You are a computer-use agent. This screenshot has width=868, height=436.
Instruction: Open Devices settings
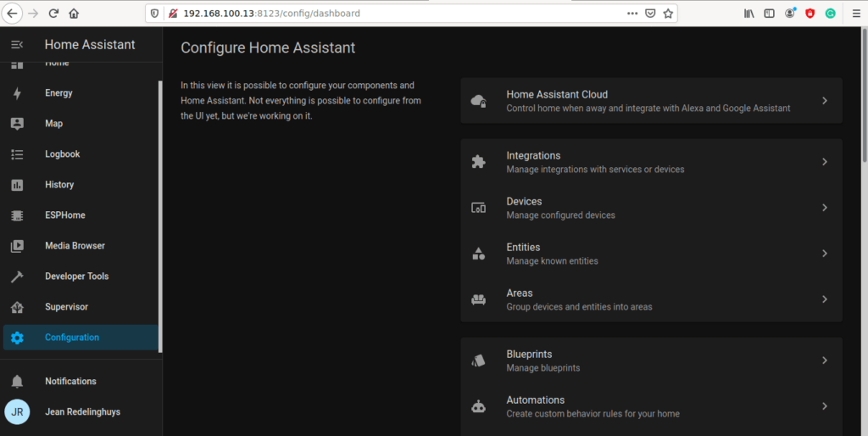coord(652,208)
